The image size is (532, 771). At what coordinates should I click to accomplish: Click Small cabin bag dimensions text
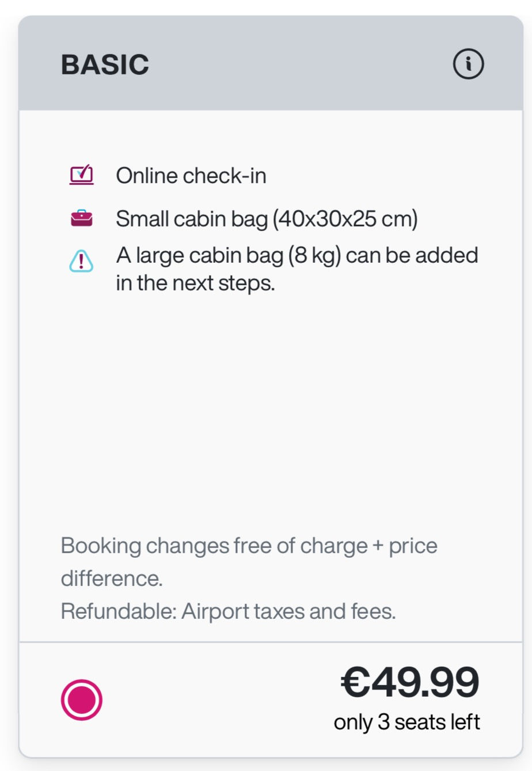point(267,219)
